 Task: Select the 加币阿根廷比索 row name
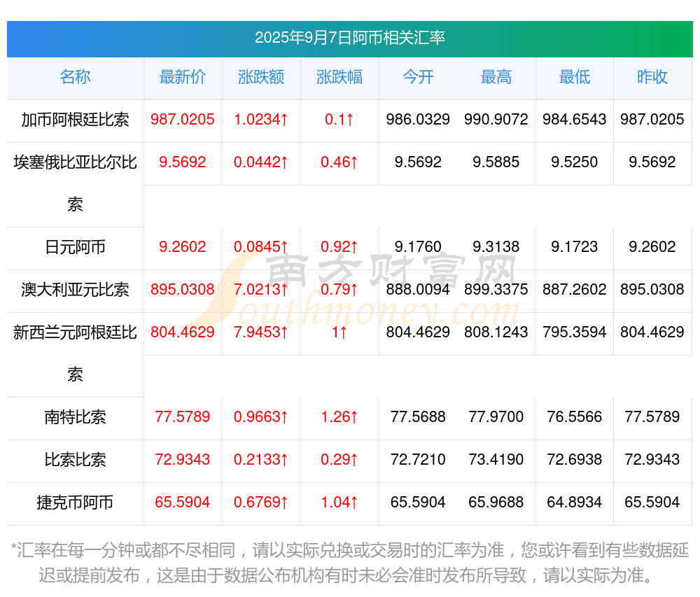pyautogui.click(x=75, y=120)
